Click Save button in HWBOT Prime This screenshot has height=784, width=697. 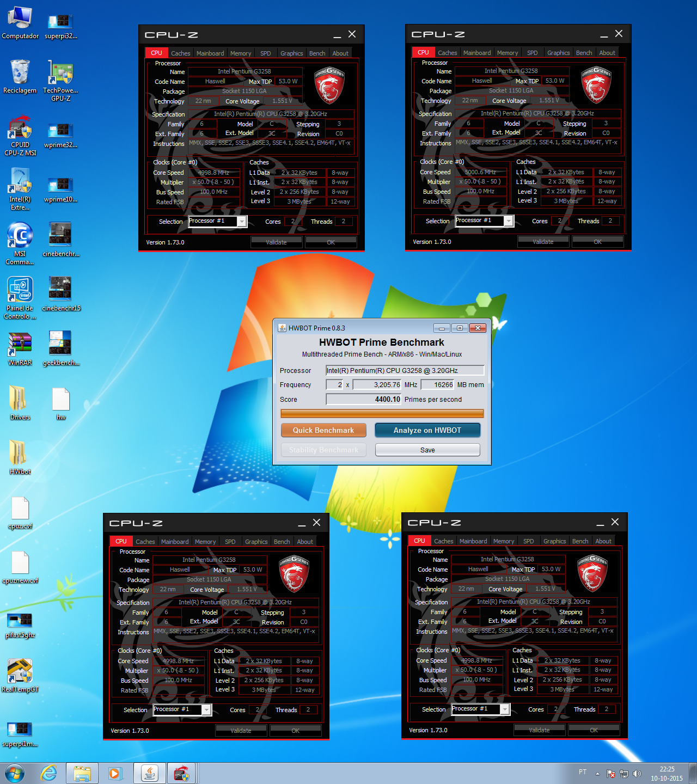(427, 450)
